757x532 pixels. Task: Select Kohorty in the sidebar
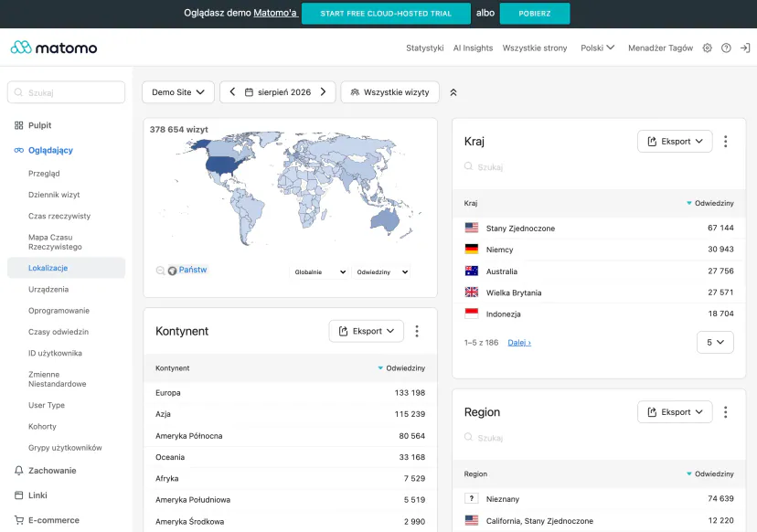(42, 426)
